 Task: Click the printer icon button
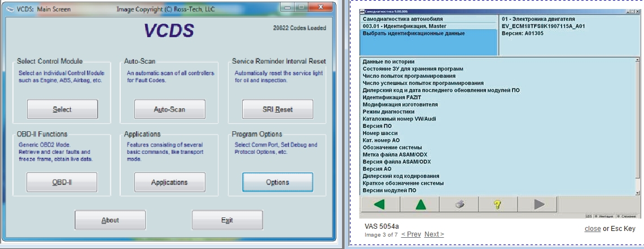coord(460,204)
